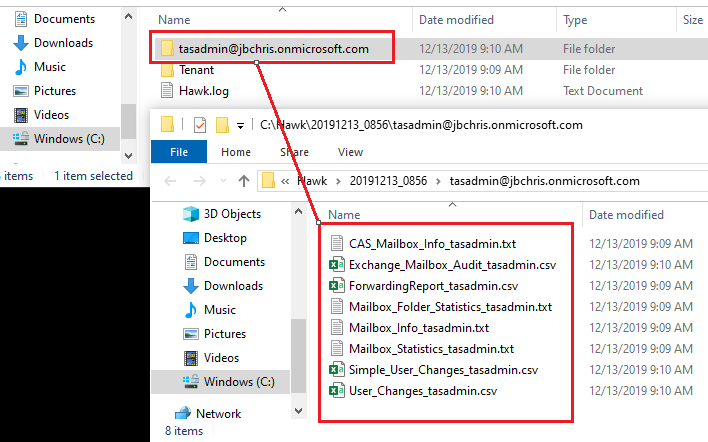Screen dimensions: 708x442
Task: Click the front window sidebar scrollbar thumb
Action: (298, 356)
